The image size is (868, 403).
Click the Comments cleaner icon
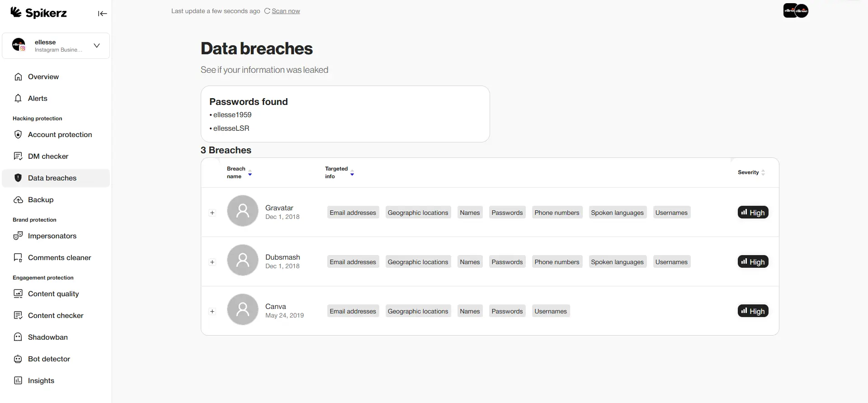point(18,258)
